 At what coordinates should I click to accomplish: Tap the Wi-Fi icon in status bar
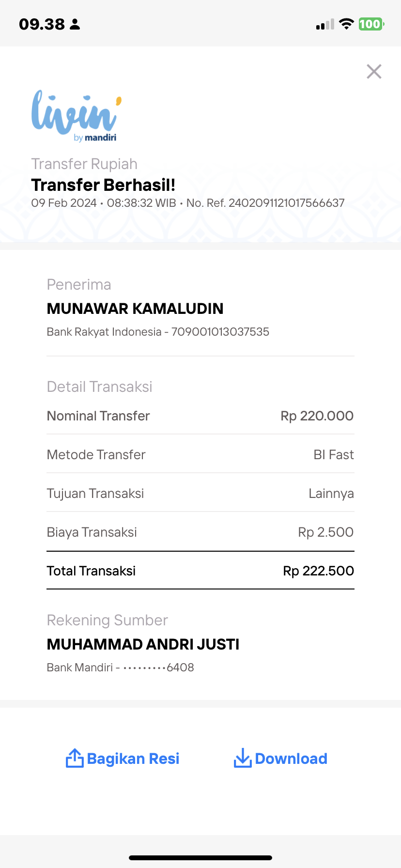coord(346,24)
